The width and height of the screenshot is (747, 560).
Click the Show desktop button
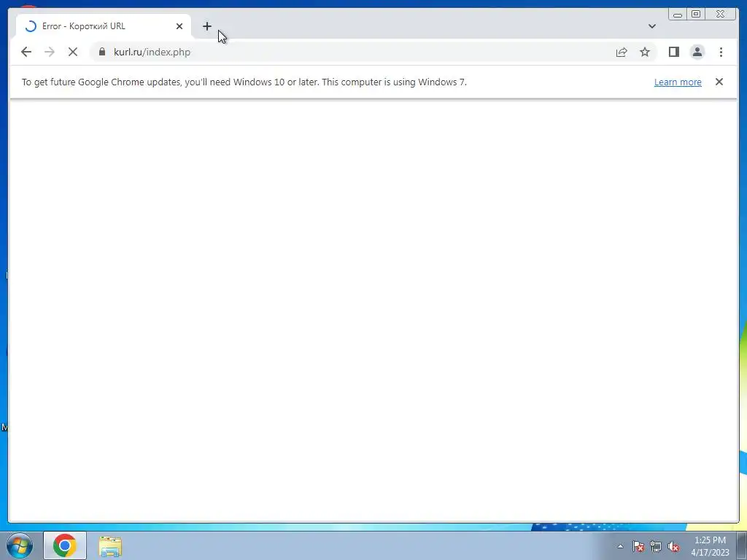742,545
